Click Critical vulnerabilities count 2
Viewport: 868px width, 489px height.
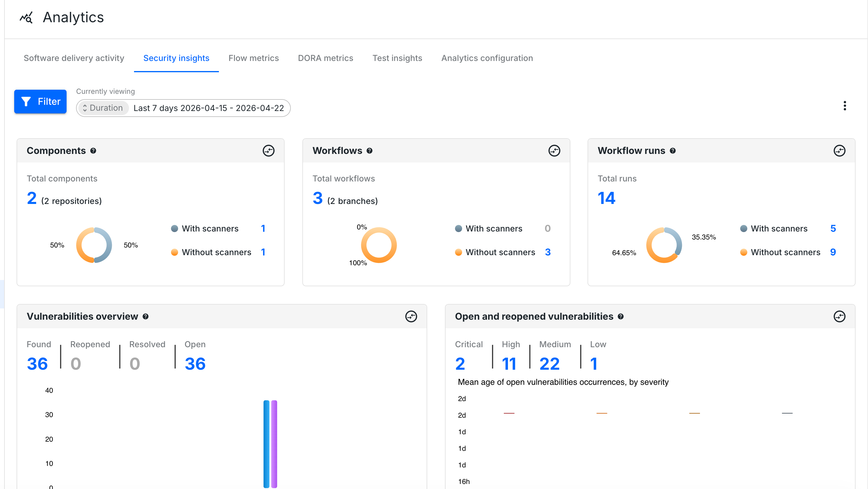tap(460, 363)
